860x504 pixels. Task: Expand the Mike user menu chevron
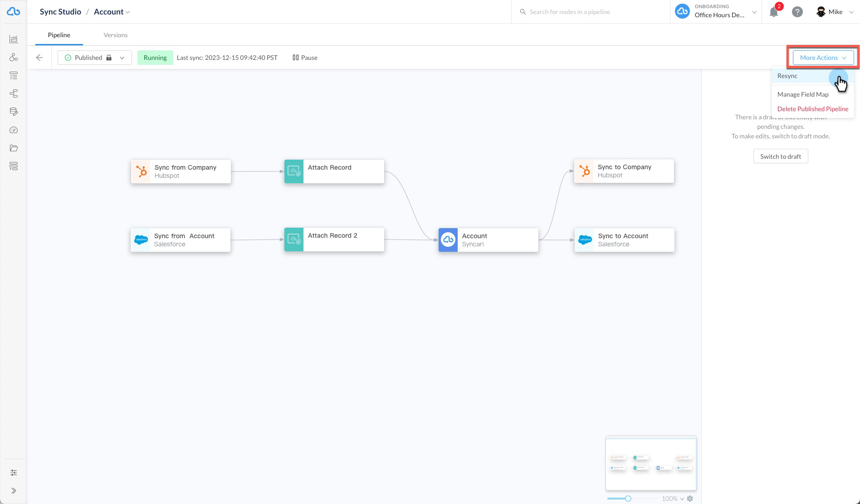851,12
